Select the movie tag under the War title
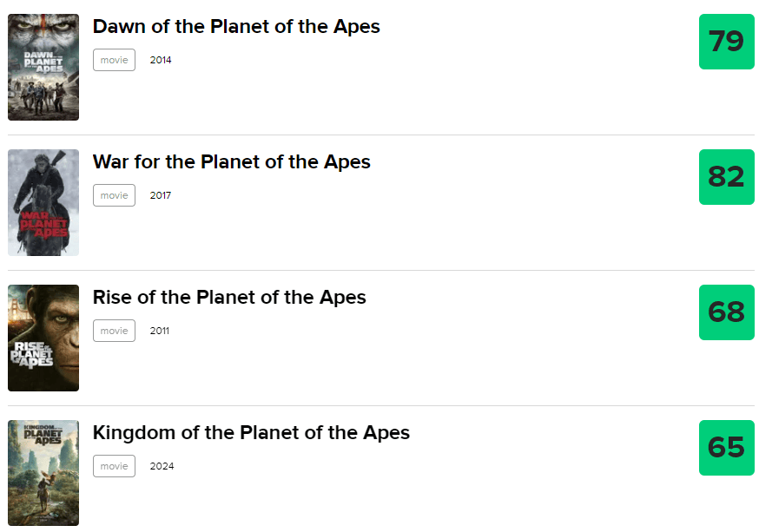The width and height of the screenshot is (759, 532). coord(114,195)
